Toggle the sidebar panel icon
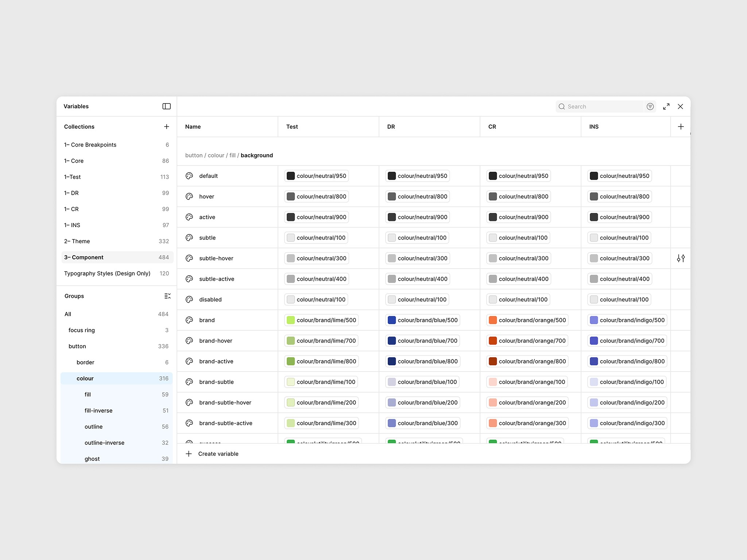 point(166,106)
